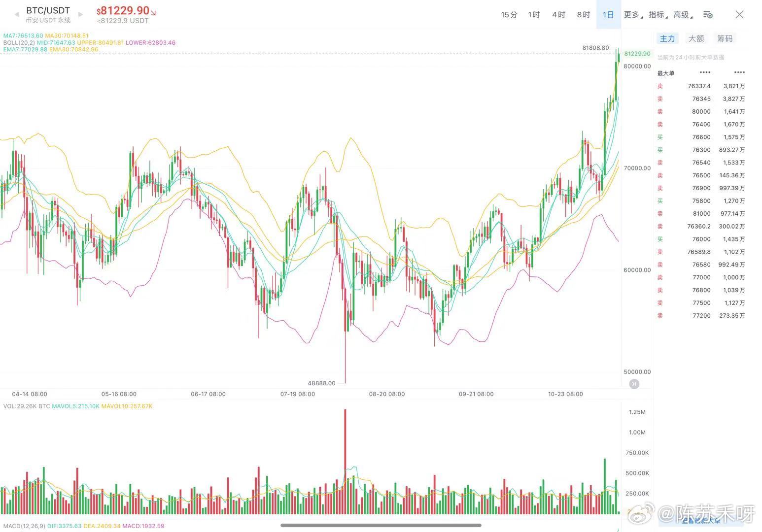
Task: Select the sell order row at 76360.2
Action: point(701,227)
